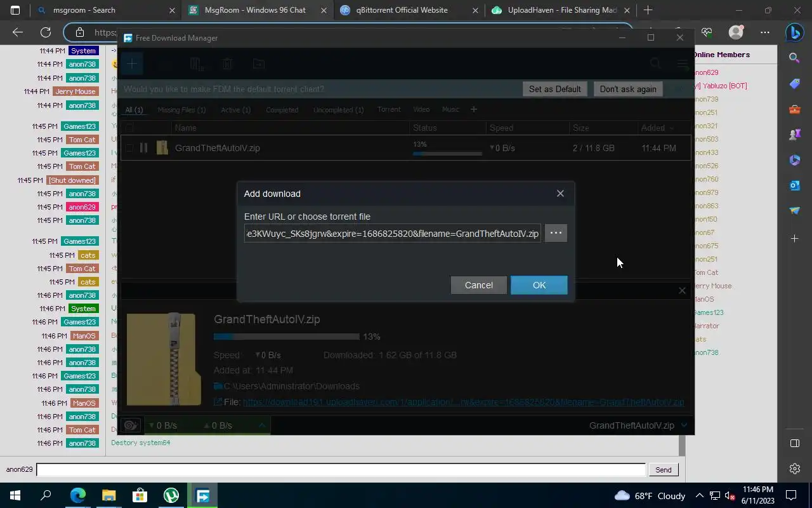812x508 pixels.
Task: Select the Music filter tab
Action: click(x=450, y=109)
